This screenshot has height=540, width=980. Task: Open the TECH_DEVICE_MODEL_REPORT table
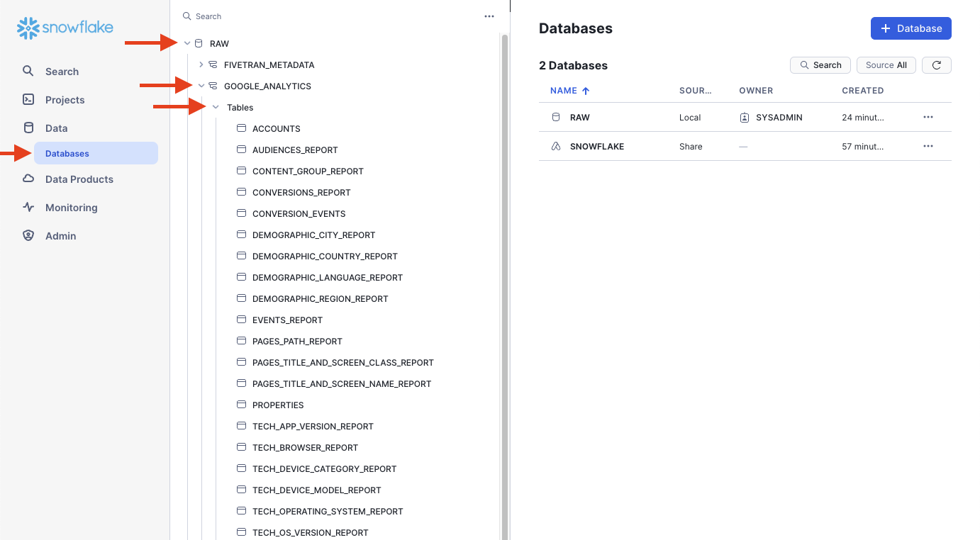316,490
